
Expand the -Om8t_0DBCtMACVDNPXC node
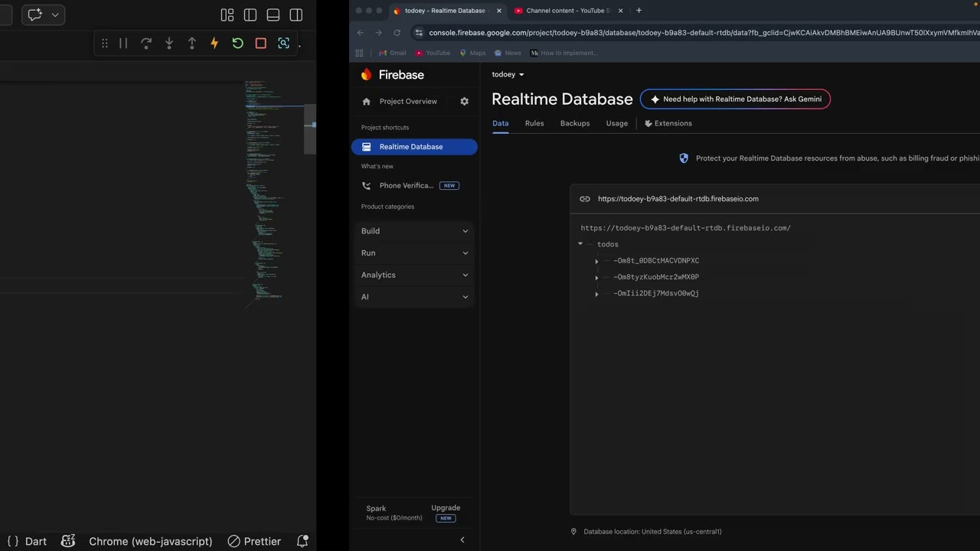pyautogui.click(x=596, y=261)
